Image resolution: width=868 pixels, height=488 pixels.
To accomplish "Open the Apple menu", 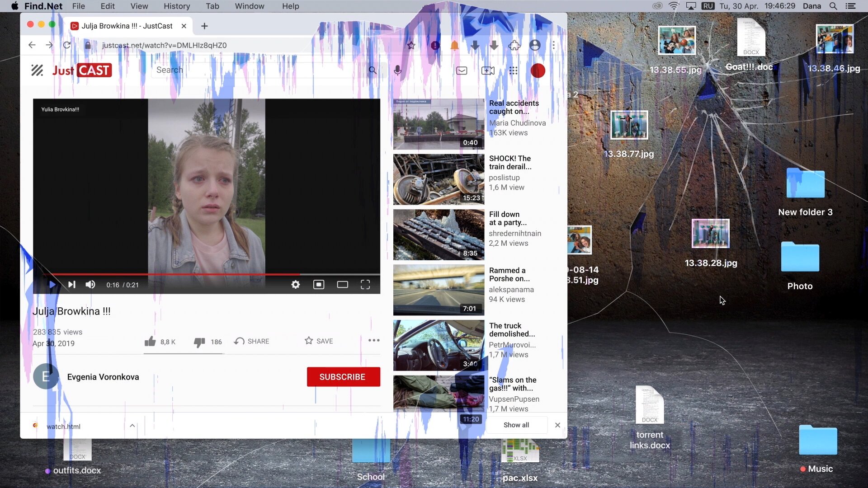I will pos(15,6).
